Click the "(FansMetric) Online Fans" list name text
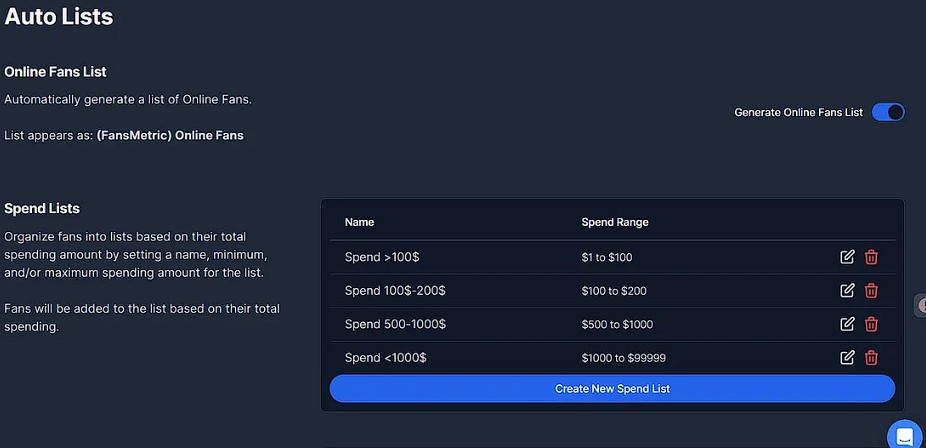The image size is (926, 448). (x=170, y=135)
